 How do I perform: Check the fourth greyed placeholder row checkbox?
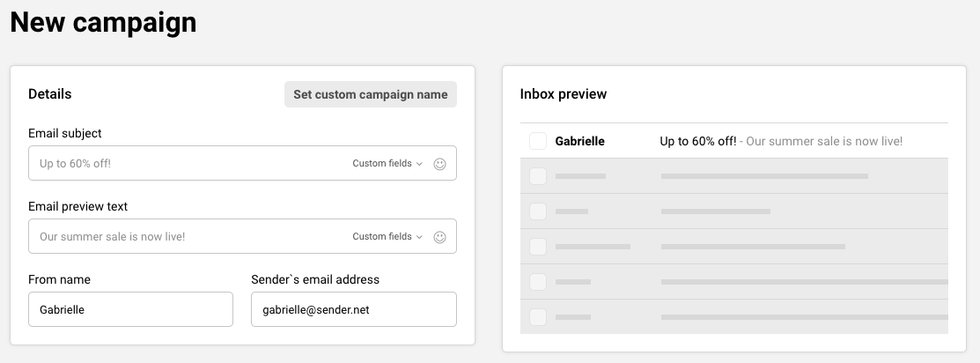point(538,282)
